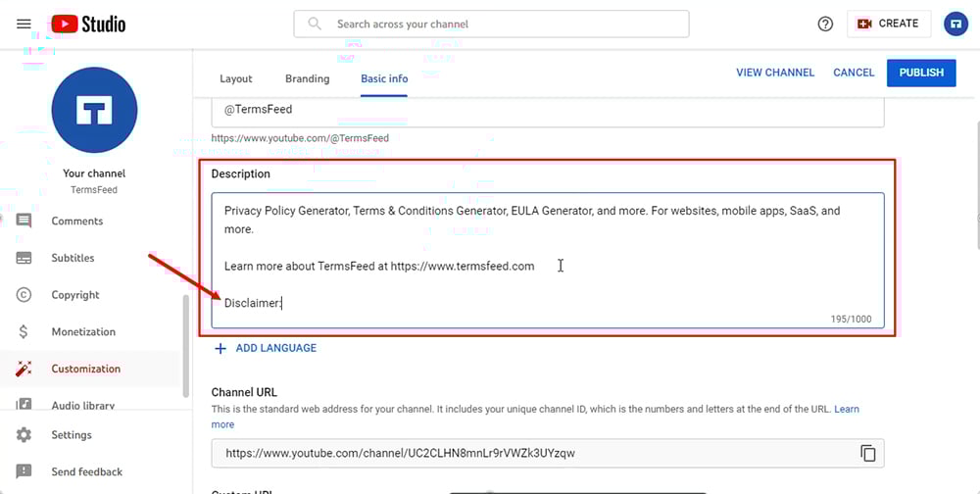Switch to the Layout tab
980x494 pixels.
click(235, 78)
